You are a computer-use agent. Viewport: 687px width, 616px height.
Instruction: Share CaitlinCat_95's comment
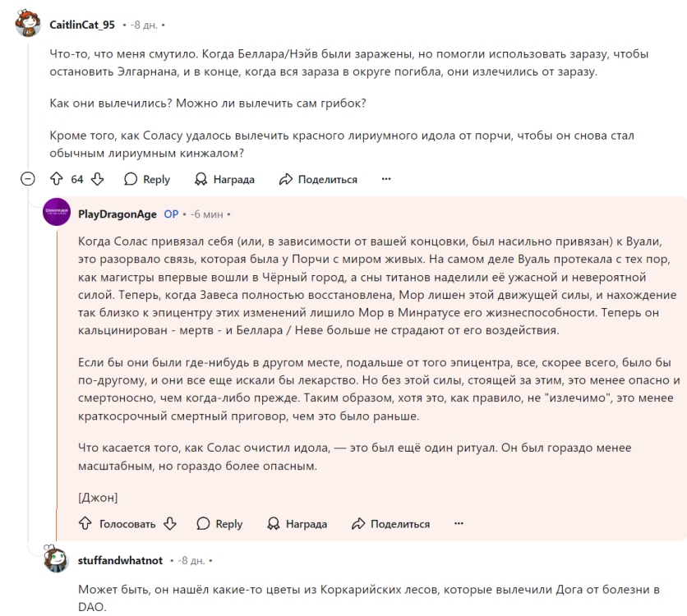coord(318,179)
